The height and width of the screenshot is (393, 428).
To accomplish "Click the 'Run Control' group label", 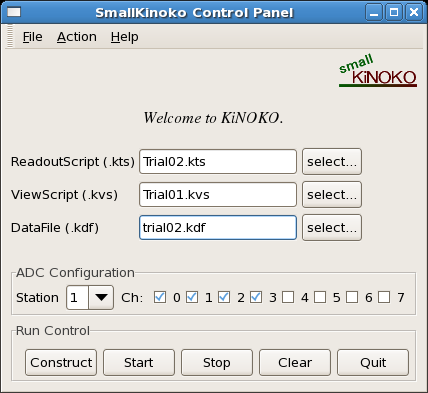I will 53,331.
